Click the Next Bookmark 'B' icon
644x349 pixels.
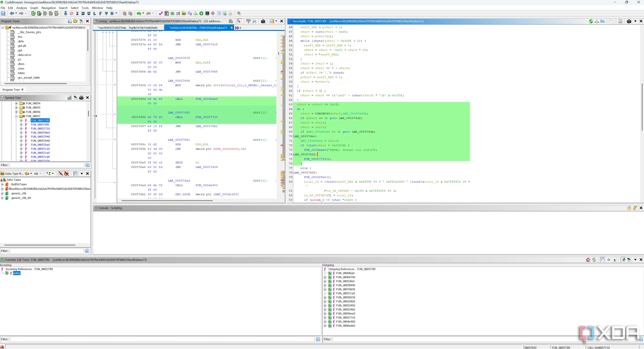pyautogui.click(x=112, y=13)
